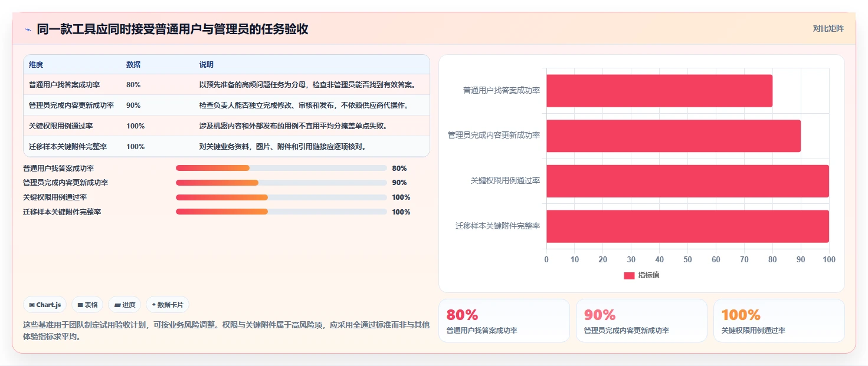This screenshot has height=366, width=868.
Task: Click the 迁移样本关键附件完整率 progress label
Action: click(x=62, y=212)
